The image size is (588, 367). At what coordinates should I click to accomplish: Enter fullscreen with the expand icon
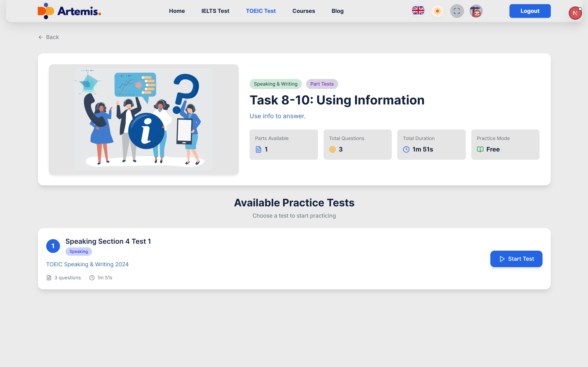(457, 11)
